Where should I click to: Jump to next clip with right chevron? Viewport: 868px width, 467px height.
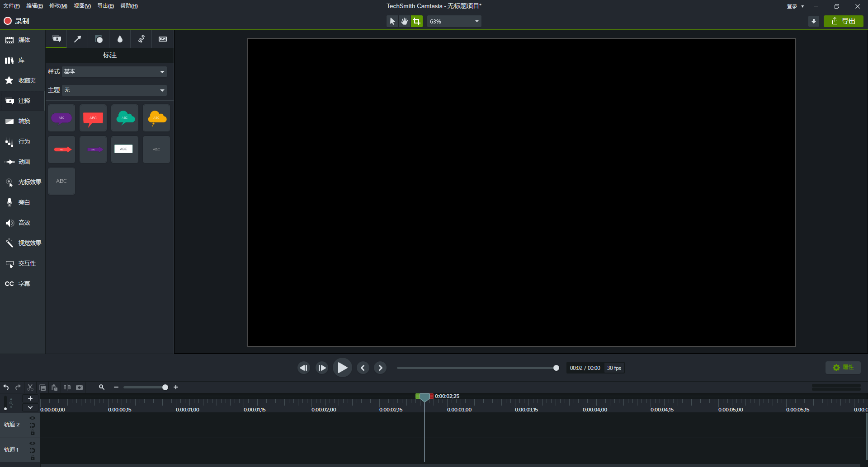(381, 368)
